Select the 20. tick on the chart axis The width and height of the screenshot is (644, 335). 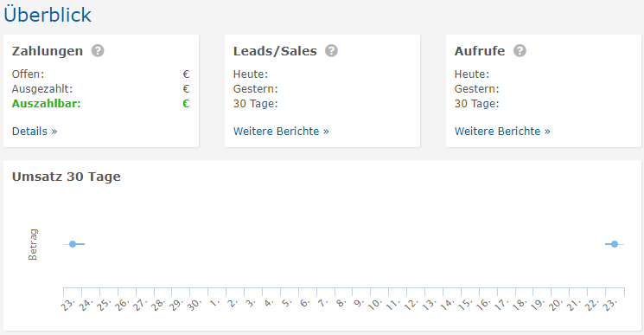pos(555,305)
